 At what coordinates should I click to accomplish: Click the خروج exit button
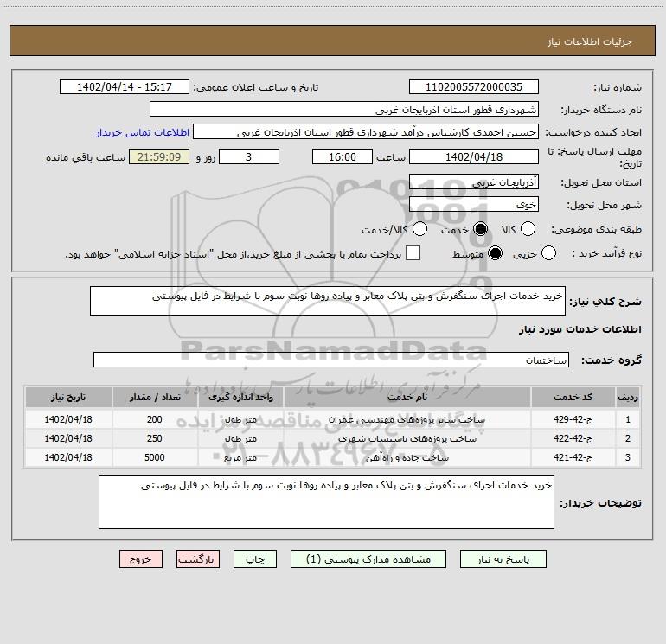coord(141,559)
